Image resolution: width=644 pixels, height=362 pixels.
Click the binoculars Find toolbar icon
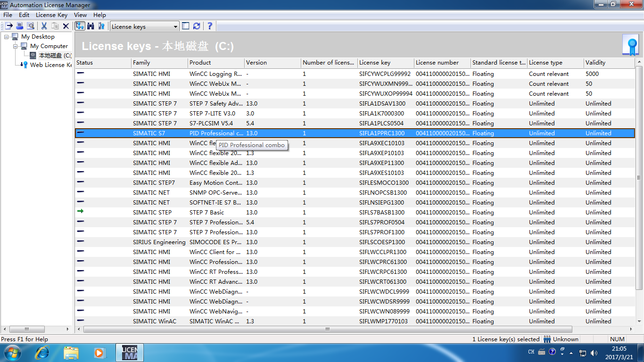coord(91,26)
